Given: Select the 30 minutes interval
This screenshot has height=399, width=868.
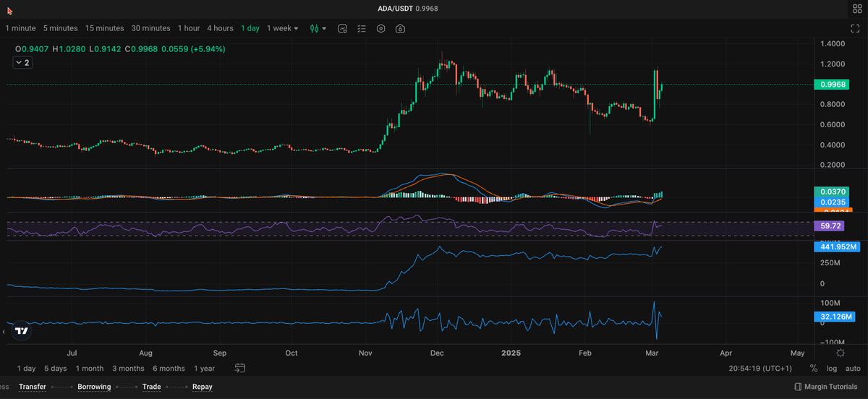Looking at the screenshot, I should click(151, 28).
